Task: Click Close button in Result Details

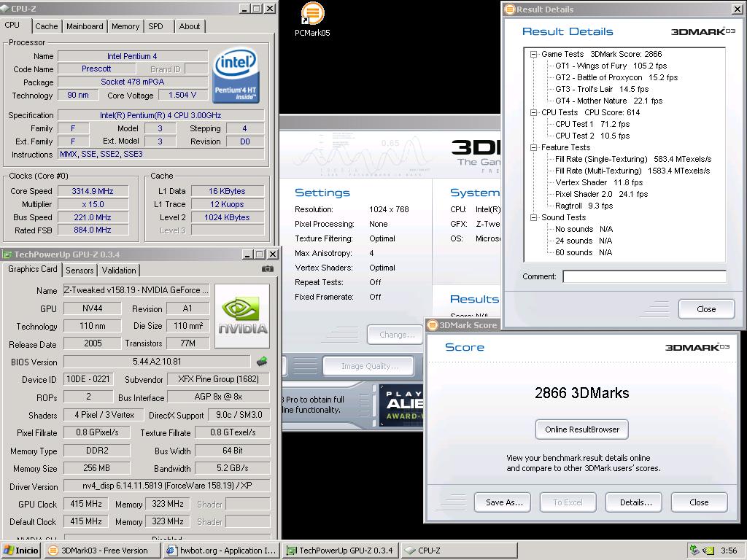Action: [706, 309]
